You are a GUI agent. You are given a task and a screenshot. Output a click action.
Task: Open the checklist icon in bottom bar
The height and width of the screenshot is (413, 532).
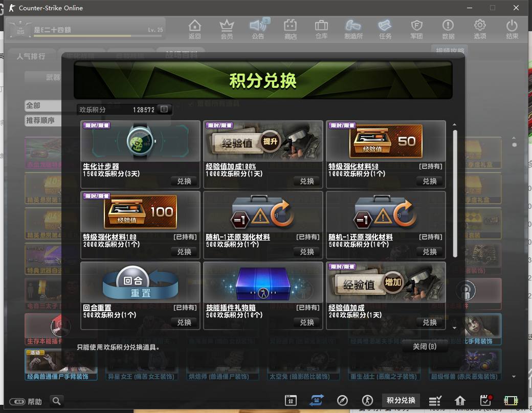click(435, 401)
